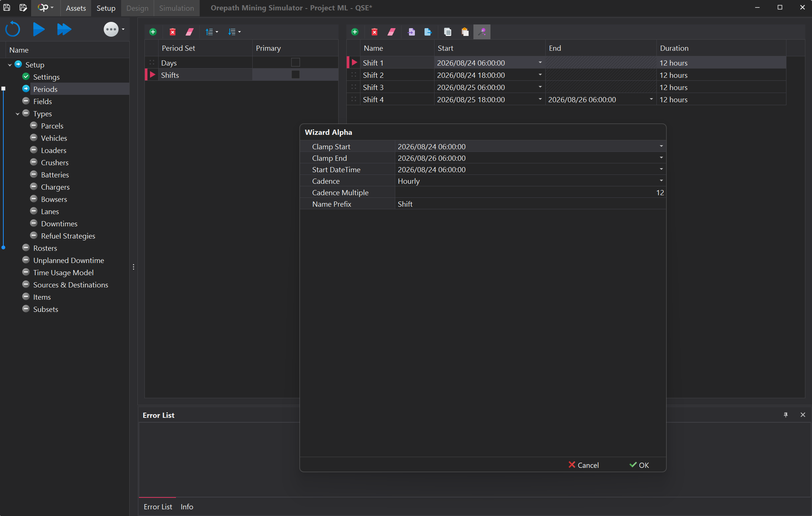812x516 pixels.
Task: Open Shift 4 End date dropdown
Action: pyautogui.click(x=651, y=99)
